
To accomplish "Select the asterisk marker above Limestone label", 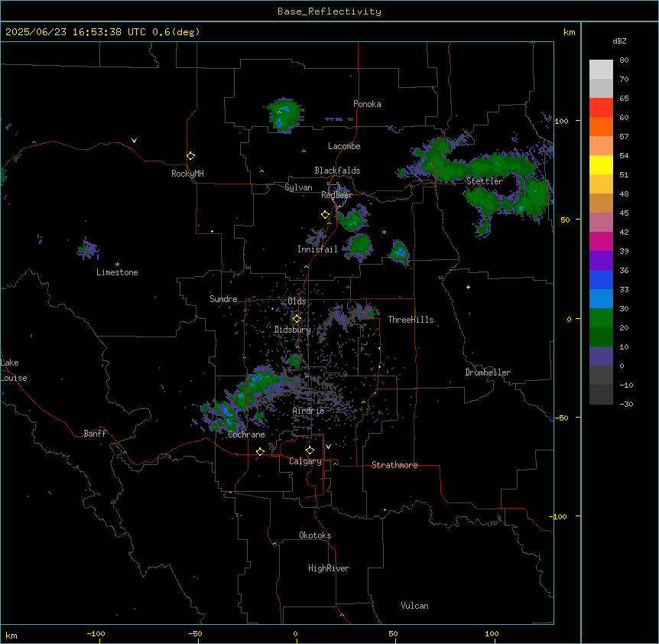I will (117, 265).
